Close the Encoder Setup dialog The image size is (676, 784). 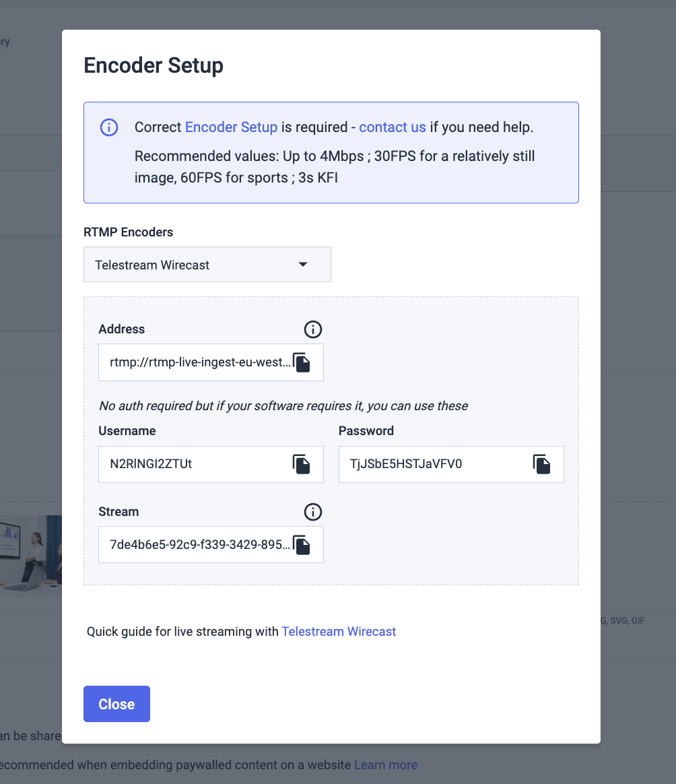116,704
